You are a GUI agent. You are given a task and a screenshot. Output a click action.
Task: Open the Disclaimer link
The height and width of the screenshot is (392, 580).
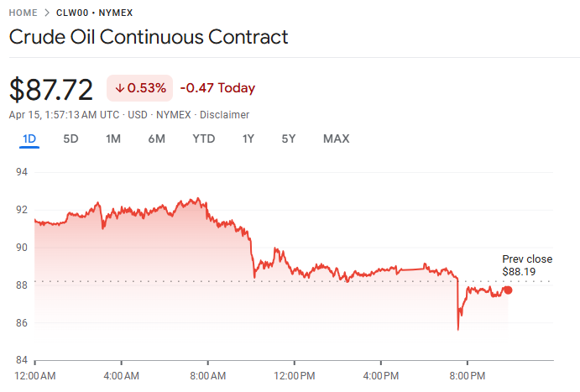point(225,114)
